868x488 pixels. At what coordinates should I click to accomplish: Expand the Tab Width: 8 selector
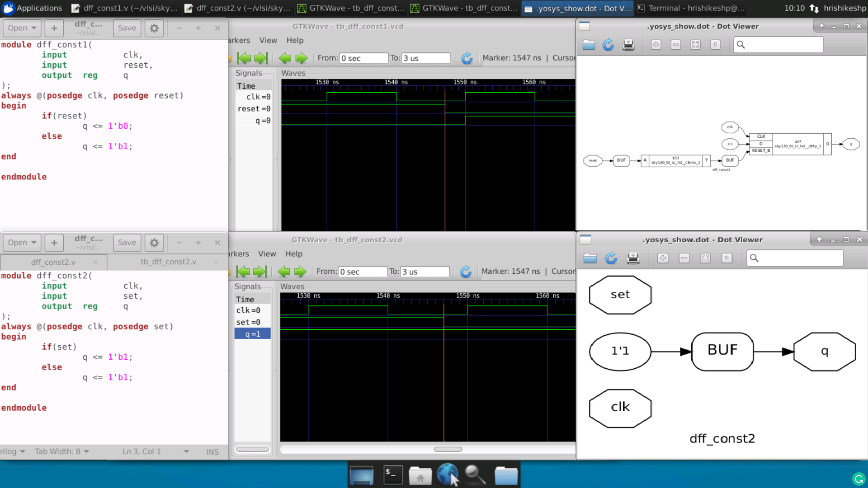pyautogui.click(x=62, y=451)
